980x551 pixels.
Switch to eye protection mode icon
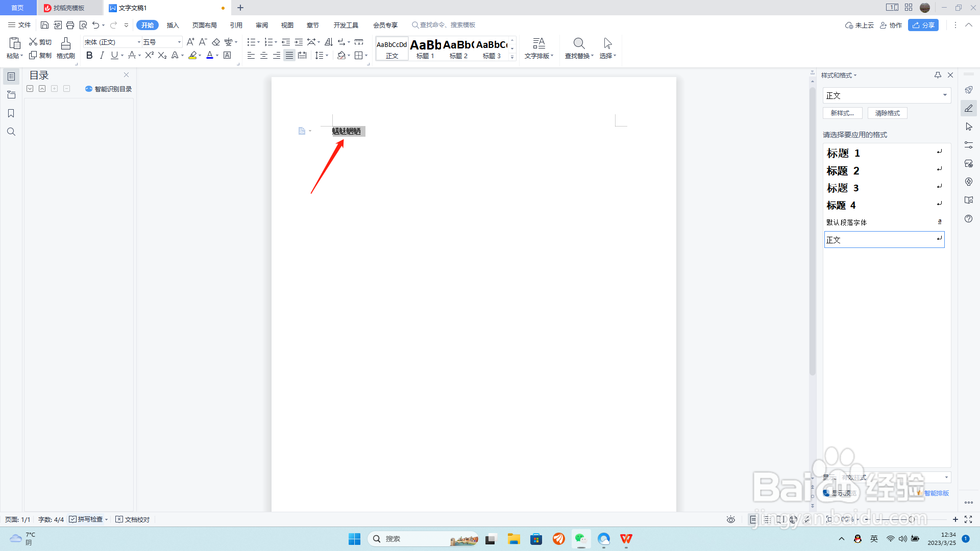point(731,519)
